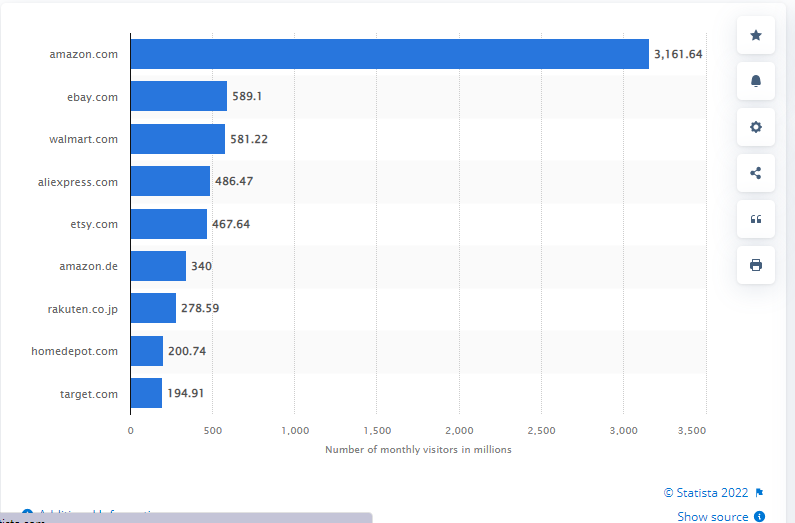
Task: Click the 3,500 x-axis tick label
Action: pos(692,431)
